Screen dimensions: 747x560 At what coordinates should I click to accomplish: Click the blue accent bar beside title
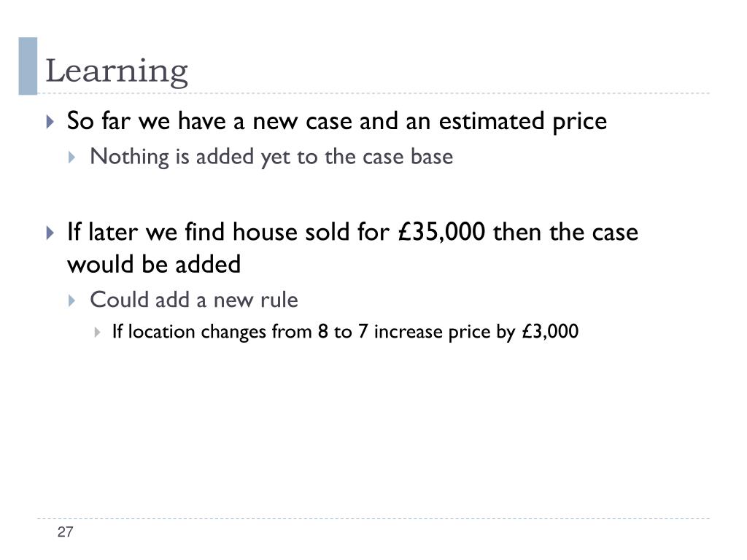(x=28, y=66)
